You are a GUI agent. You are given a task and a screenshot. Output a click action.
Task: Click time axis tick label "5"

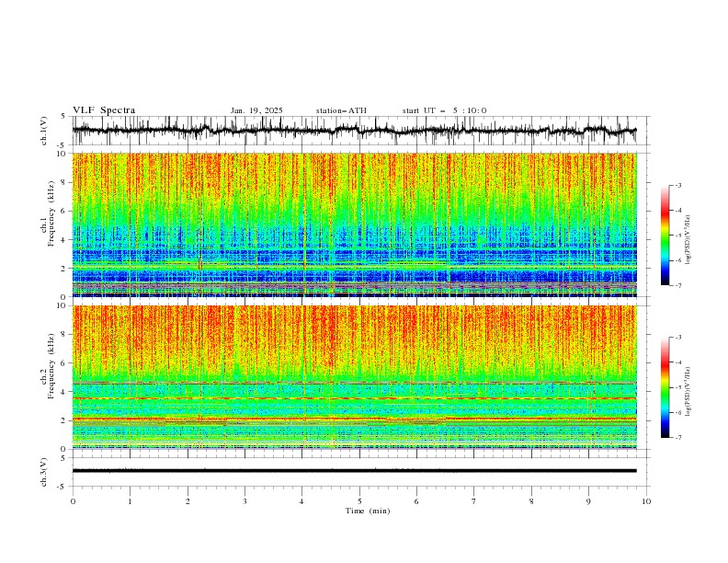(359, 501)
